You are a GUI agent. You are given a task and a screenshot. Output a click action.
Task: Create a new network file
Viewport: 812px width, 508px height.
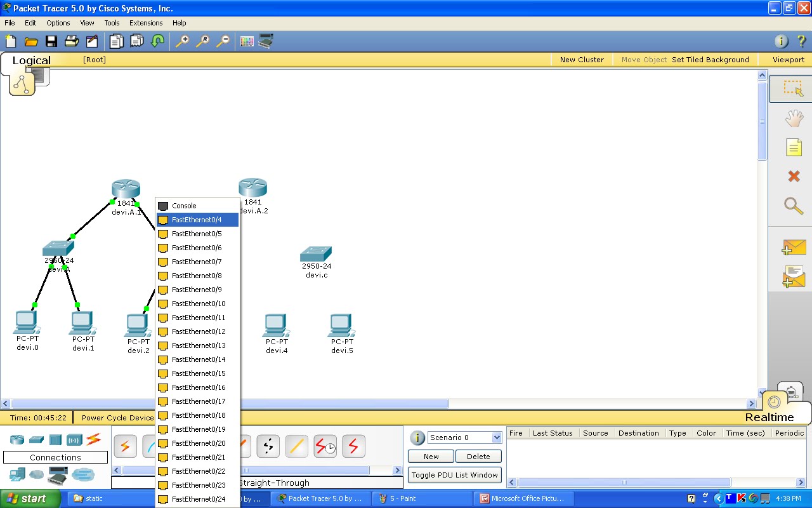coord(11,41)
